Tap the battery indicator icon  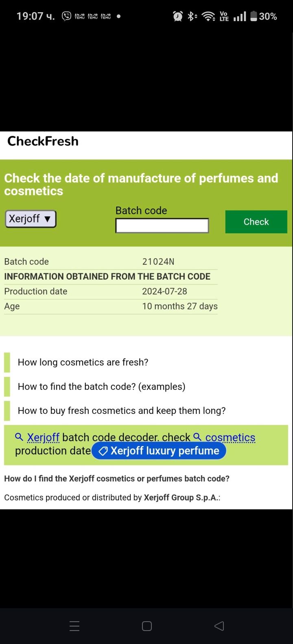pos(254,16)
